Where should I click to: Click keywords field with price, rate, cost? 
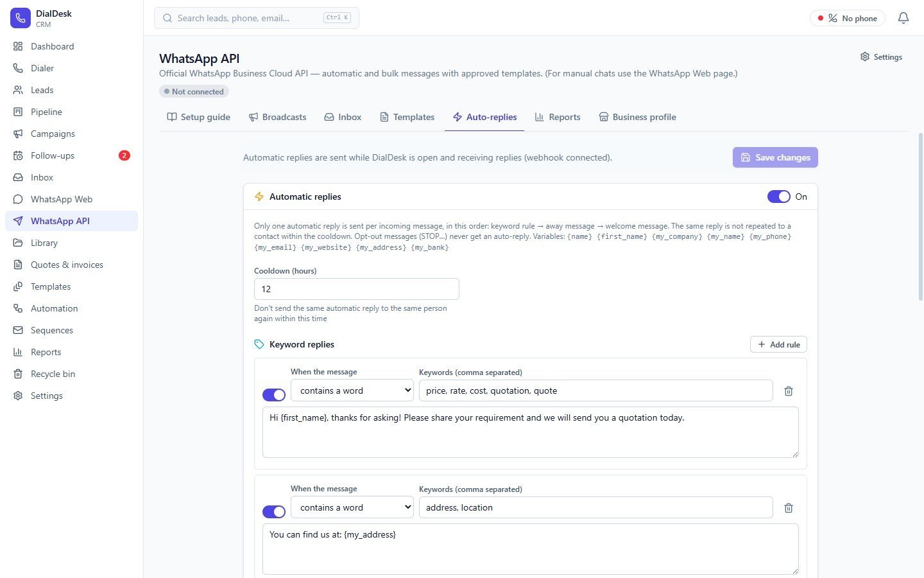(x=596, y=390)
